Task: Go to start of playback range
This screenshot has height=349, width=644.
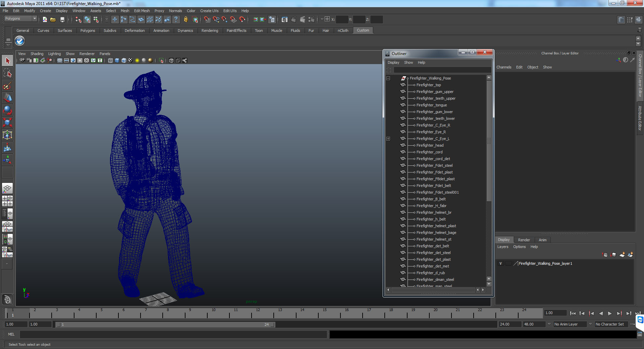Action: coord(573,313)
